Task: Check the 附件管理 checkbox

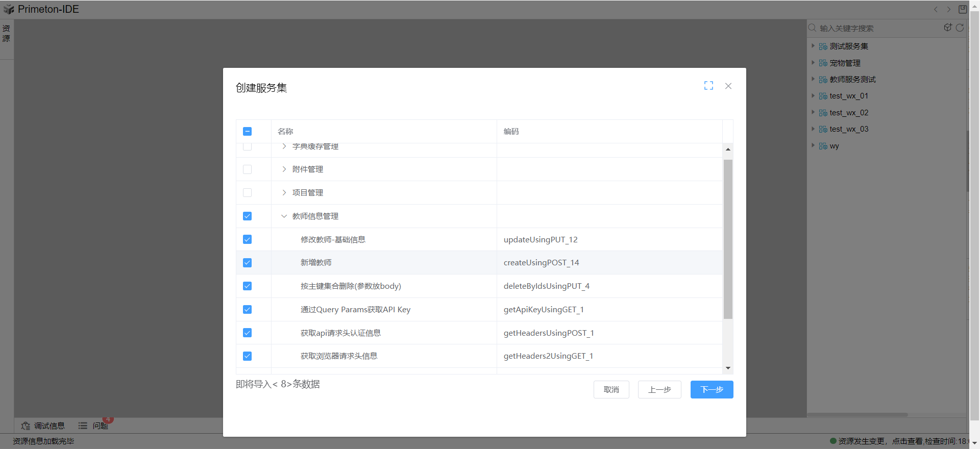Action: pyautogui.click(x=248, y=169)
